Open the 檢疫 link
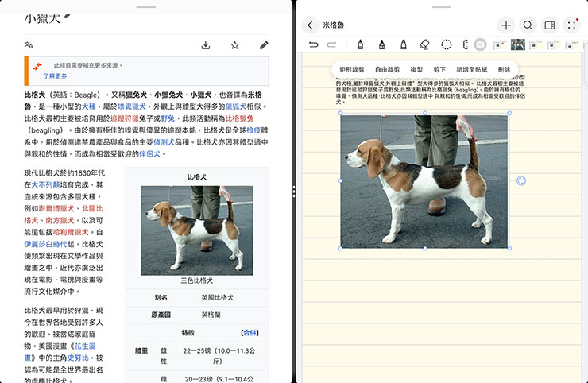Viewport: 588px width, 383px height. [x=253, y=130]
